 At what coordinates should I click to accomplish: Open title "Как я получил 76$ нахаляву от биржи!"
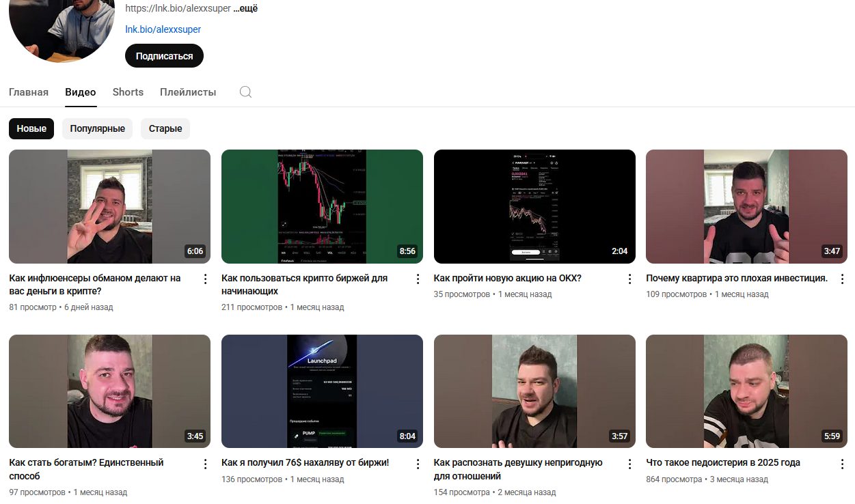click(x=306, y=462)
